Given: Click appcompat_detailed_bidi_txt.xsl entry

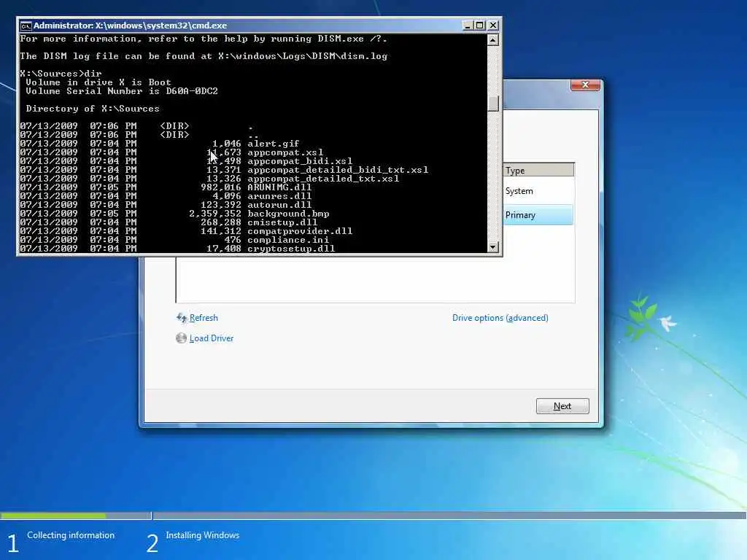Looking at the screenshot, I should tap(338, 169).
